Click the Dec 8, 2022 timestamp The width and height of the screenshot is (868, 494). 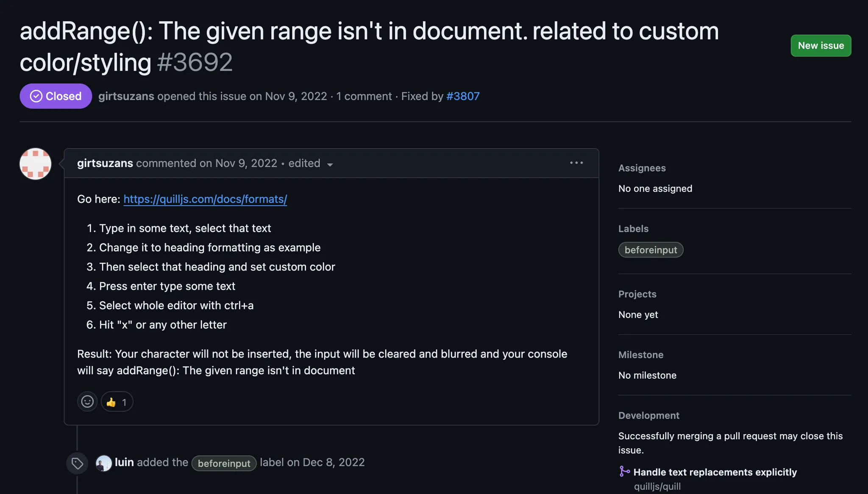pyautogui.click(x=334, y=462)
